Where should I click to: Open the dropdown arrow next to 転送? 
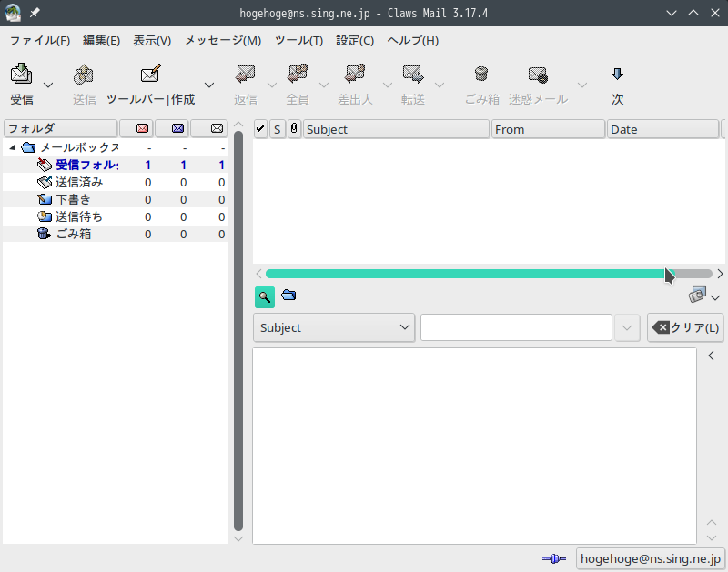(x=440, y=85)
